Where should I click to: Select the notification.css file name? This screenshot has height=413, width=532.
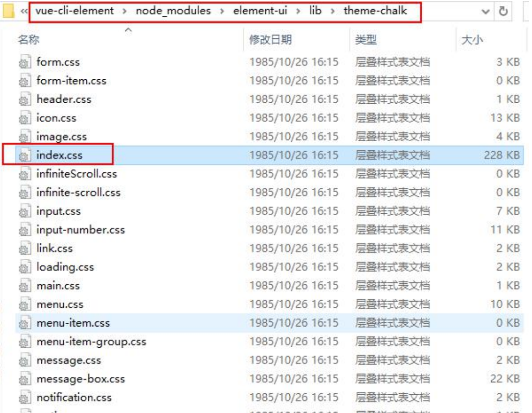coord(74,398)
